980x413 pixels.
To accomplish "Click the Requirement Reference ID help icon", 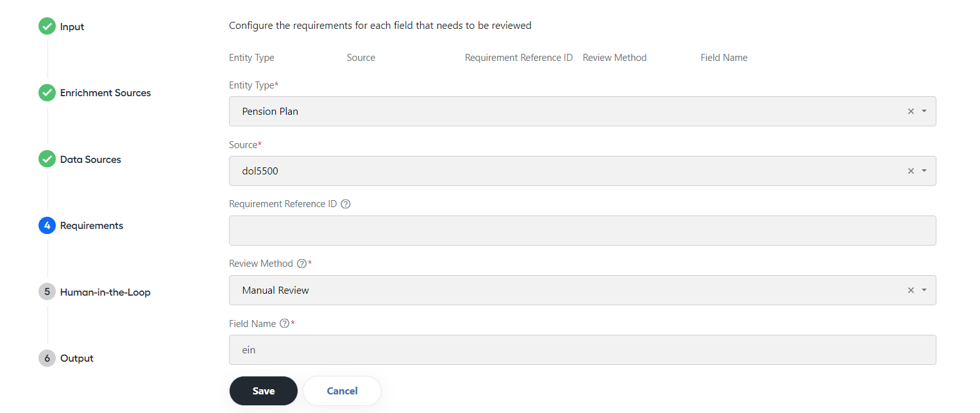I will pos(346,204).
